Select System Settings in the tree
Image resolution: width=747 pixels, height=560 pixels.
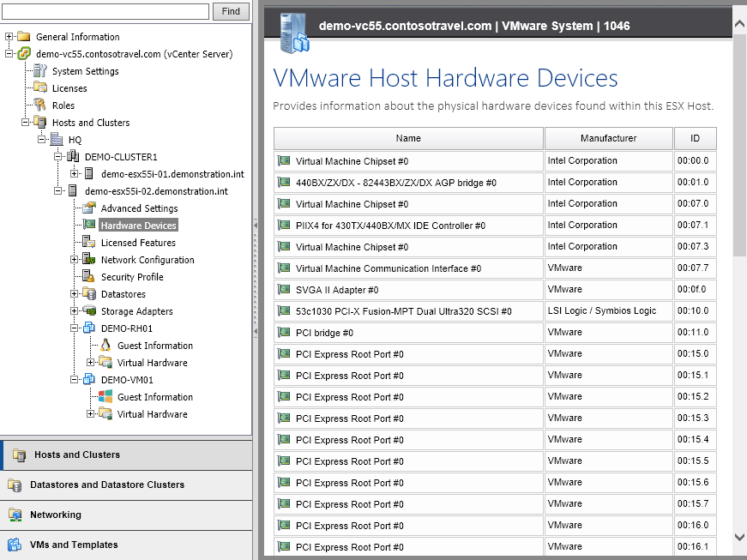coord(85,71)
